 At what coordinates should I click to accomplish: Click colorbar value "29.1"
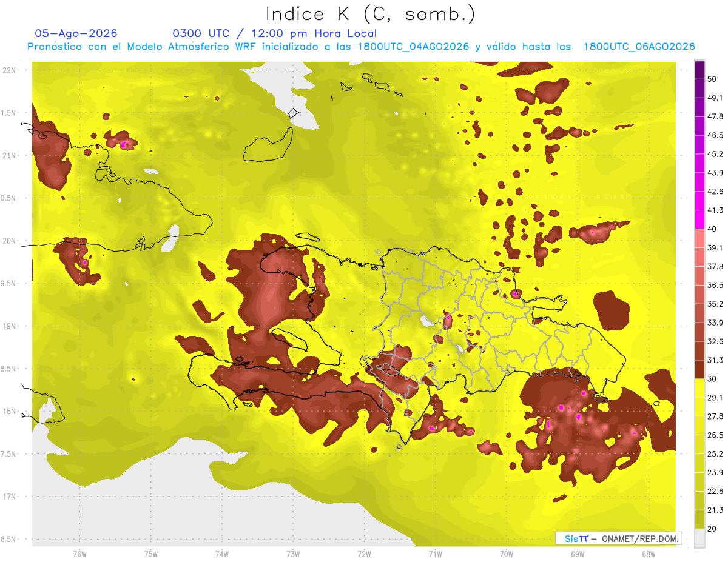[x=715, y=398]
